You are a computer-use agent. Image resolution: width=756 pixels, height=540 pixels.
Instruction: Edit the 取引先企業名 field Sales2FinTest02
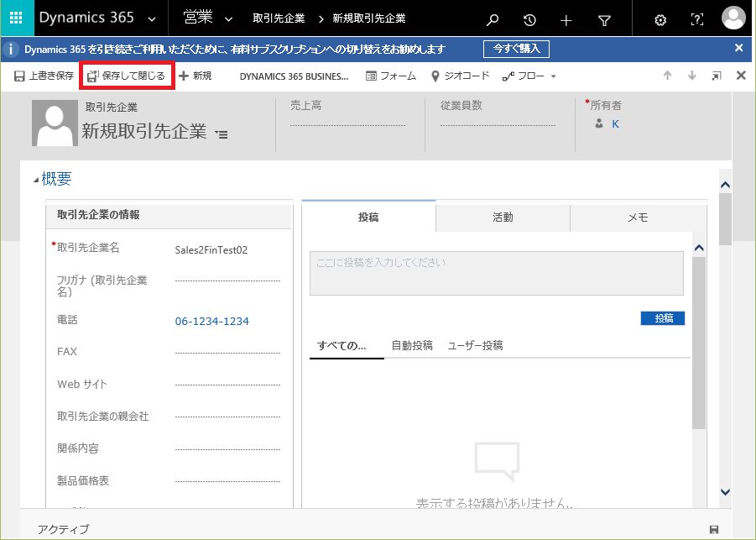click(x=227, y=250)
